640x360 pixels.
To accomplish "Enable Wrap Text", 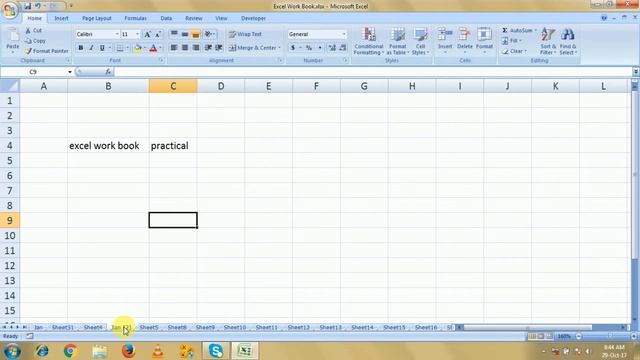I will tap(245, 34).
